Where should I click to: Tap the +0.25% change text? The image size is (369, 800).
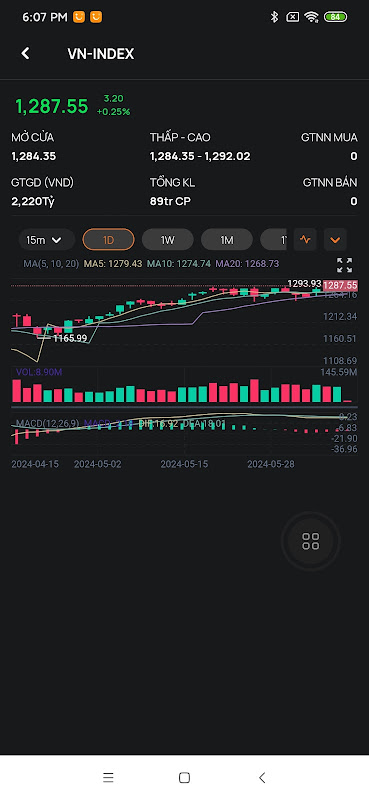point(113,111)
